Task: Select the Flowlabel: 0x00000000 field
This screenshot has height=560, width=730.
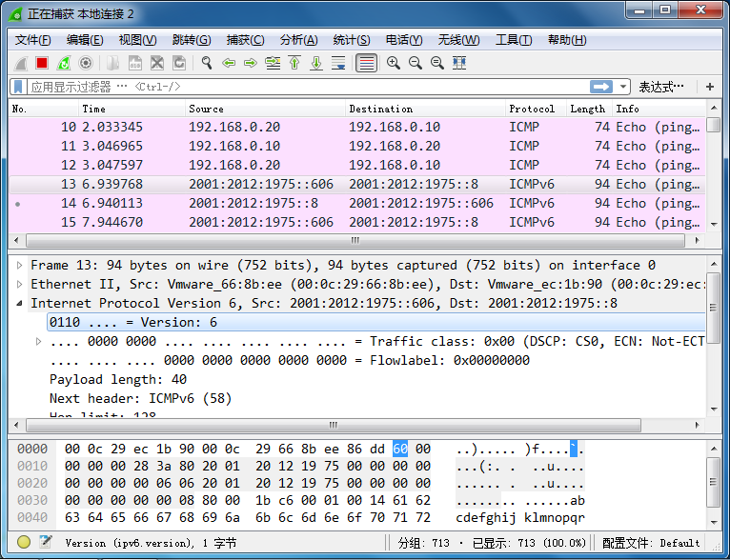Action: (x=290, y=360)
